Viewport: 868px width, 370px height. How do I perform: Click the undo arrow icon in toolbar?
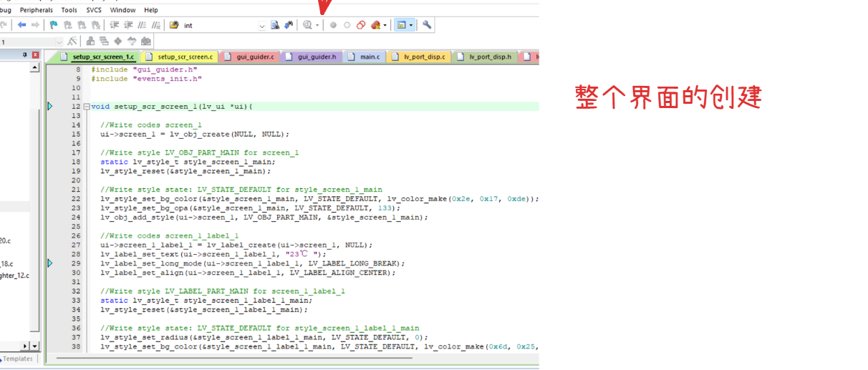tap(4, 25)
